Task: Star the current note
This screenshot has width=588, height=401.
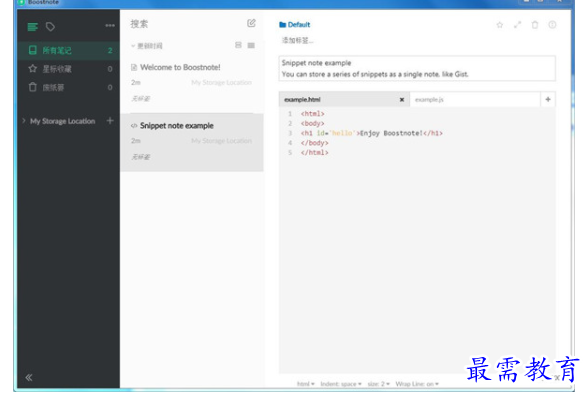Action: pos(500,25)
